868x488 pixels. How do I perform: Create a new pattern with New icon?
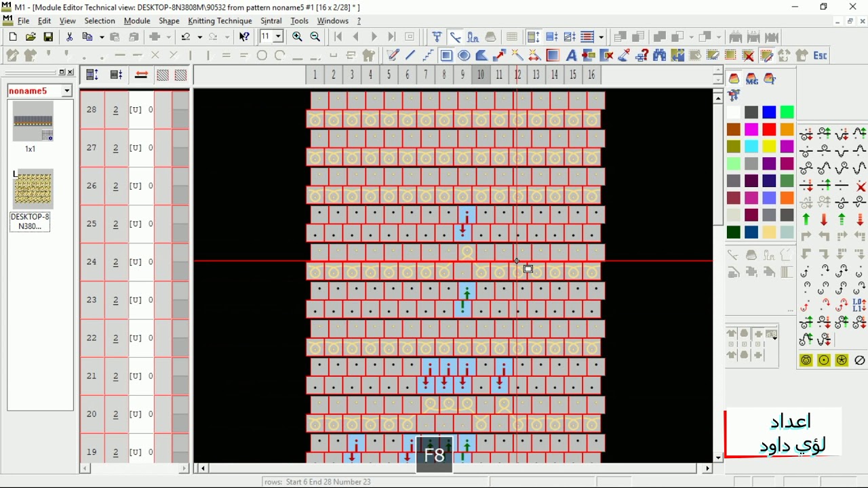(13, 37)
